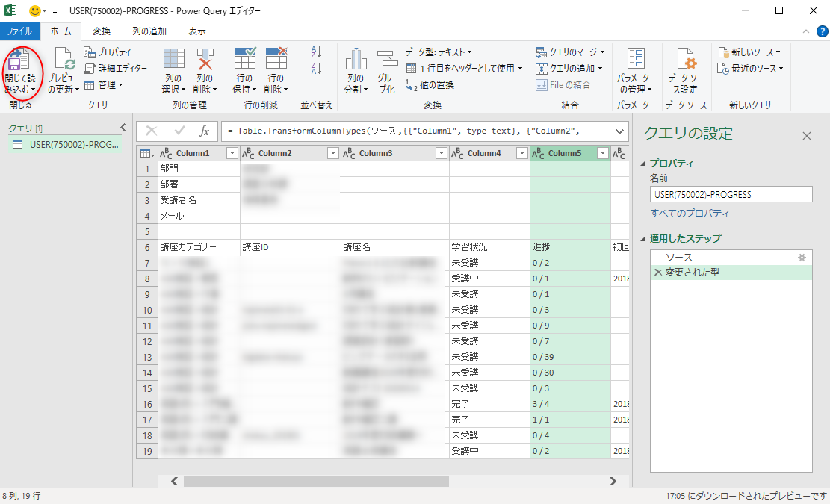The width and height of the screenshot is (830, 504).
Task: Switch to the 表示 tab
Action: [x=197, y=31]
